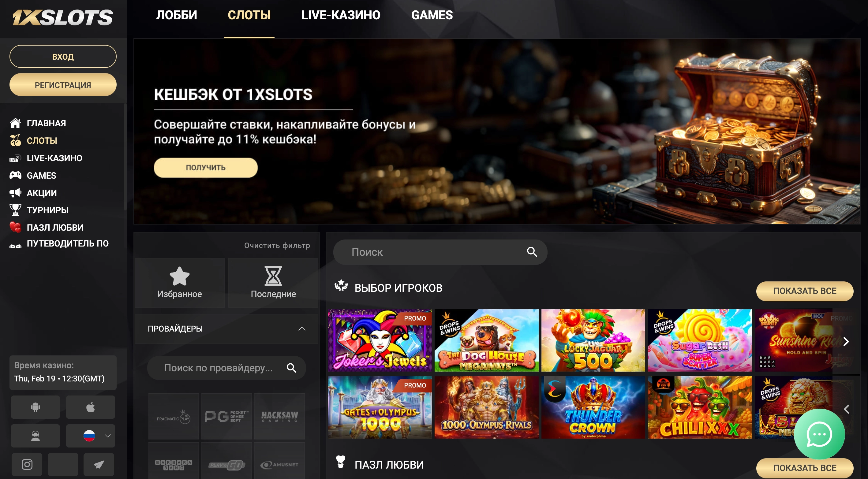868x479 pixels.
Task: Click the support operator headset icon
Action: click(x=36, y=436)
